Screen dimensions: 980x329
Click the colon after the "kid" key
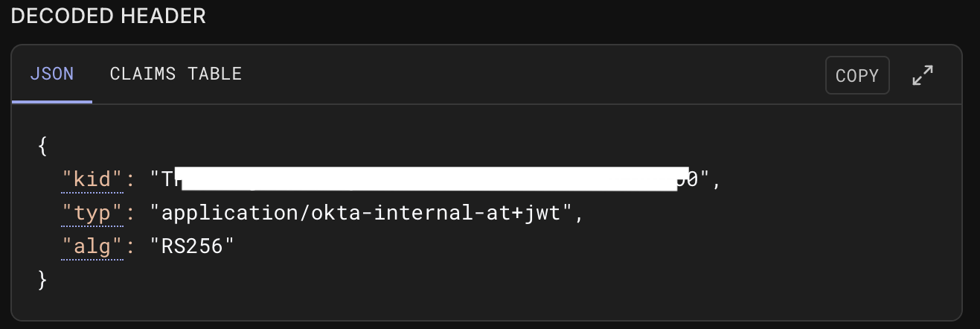pyautogui.click(x=130, y=179)
